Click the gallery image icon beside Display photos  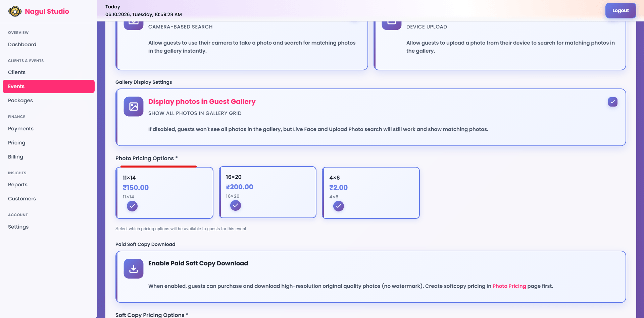click(x=134, y=107)
